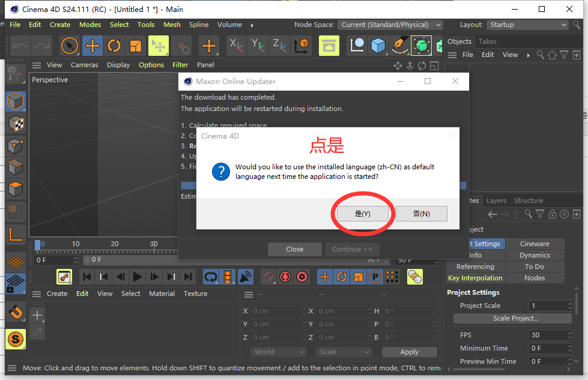This screenshot has width=588, height=380.
Task: Add a Cube primitive object
Action: 378,46
